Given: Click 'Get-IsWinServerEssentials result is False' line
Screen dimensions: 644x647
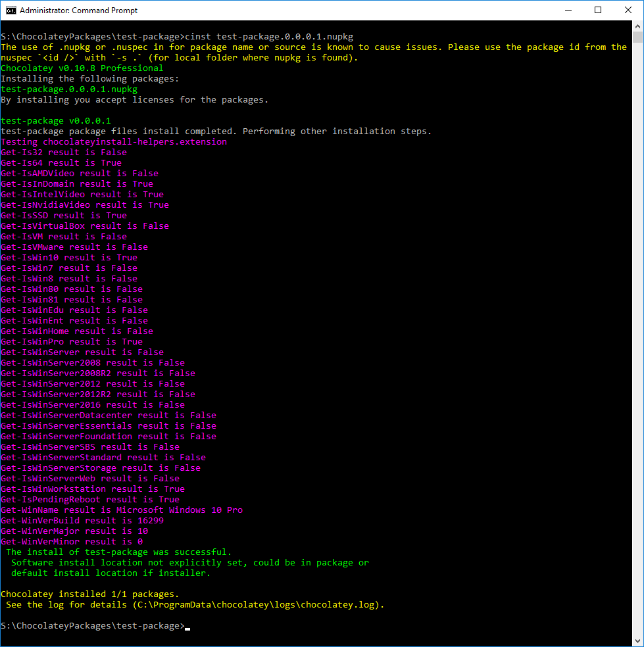Looking at the screenshot, I should click(109, 426).
